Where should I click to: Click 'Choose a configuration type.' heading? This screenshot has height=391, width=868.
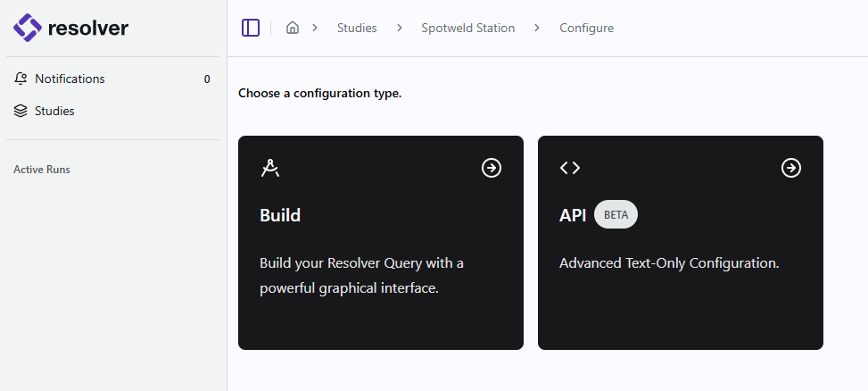pos(320,93)
